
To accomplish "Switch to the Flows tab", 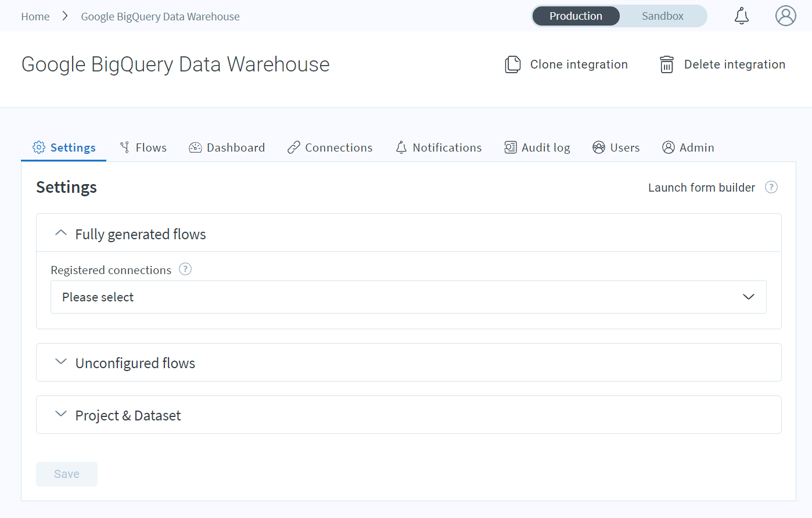I will tap(143, 148).
